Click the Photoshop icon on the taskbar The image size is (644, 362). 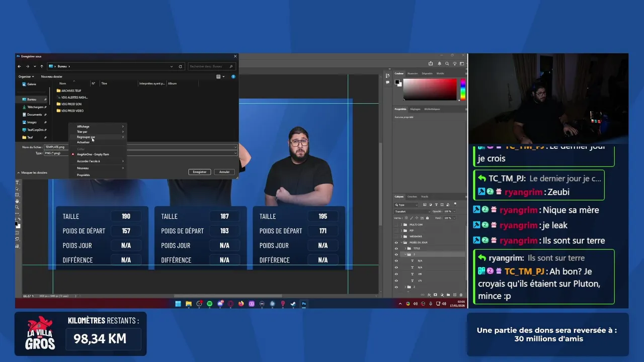(x=304, y=304)
